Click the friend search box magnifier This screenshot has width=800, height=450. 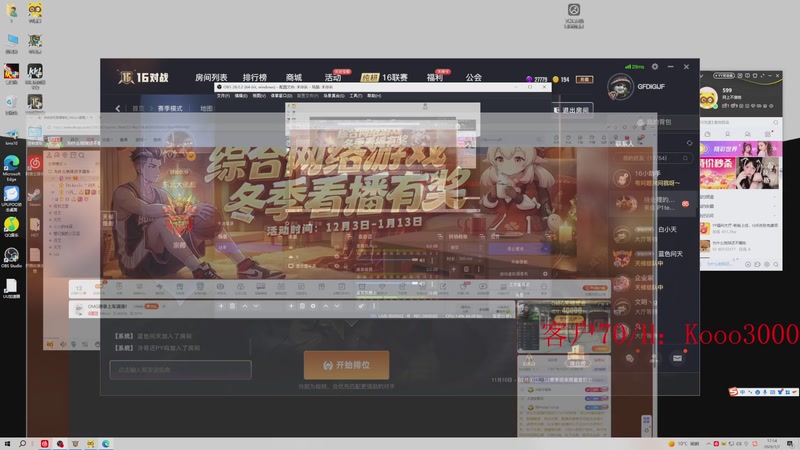pyautogui.click(x=685, y=158)
